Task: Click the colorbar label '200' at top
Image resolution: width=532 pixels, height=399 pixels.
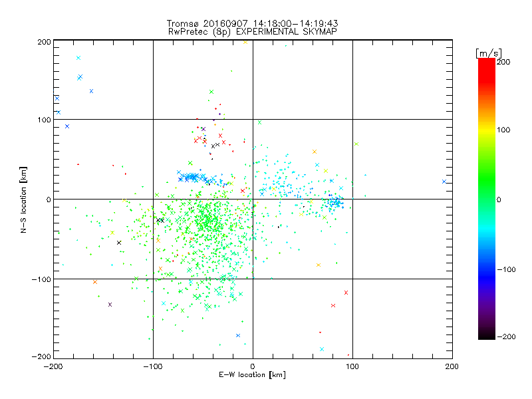Action: coord(503,62)
